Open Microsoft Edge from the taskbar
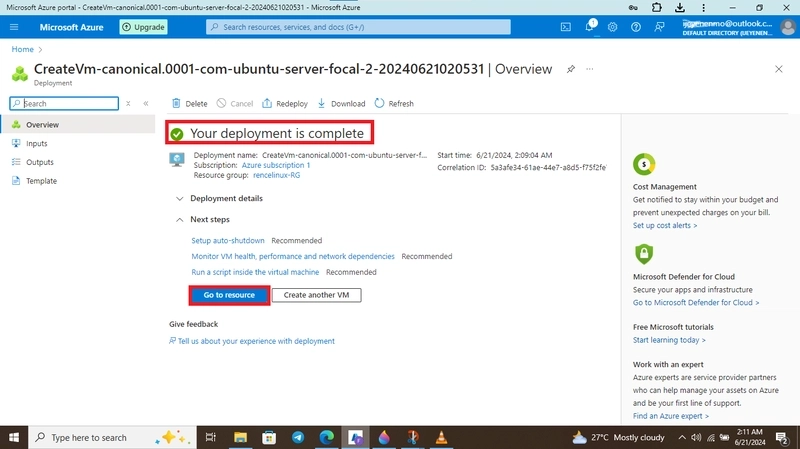This screenshot has width=800, height=449. point(327,437)
